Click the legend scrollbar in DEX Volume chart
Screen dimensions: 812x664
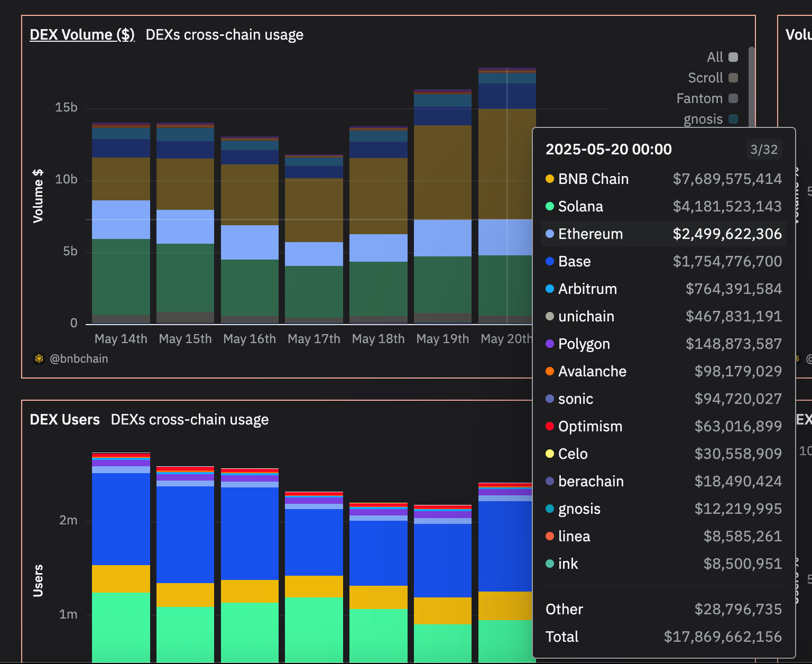click(751, 87)
